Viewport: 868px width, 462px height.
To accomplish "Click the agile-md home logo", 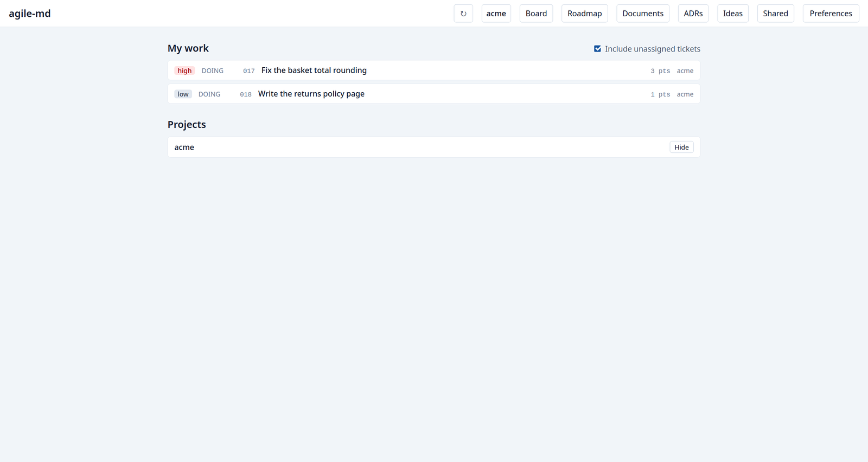I will click(30, 14).
